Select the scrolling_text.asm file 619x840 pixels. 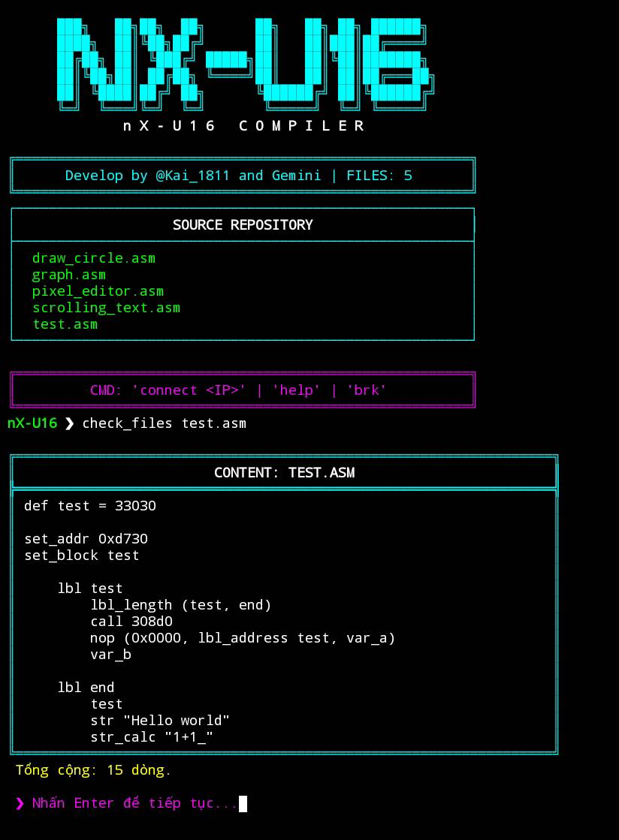106,308
